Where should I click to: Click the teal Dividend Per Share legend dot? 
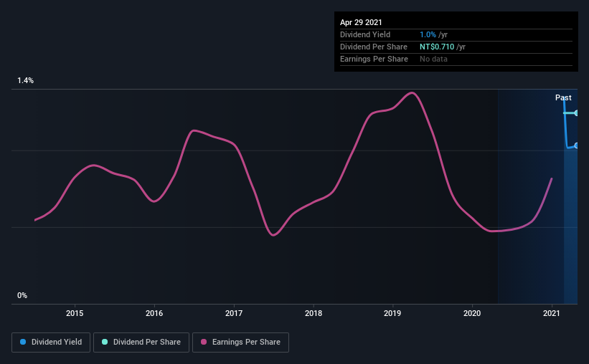click(x=105, y=342)
